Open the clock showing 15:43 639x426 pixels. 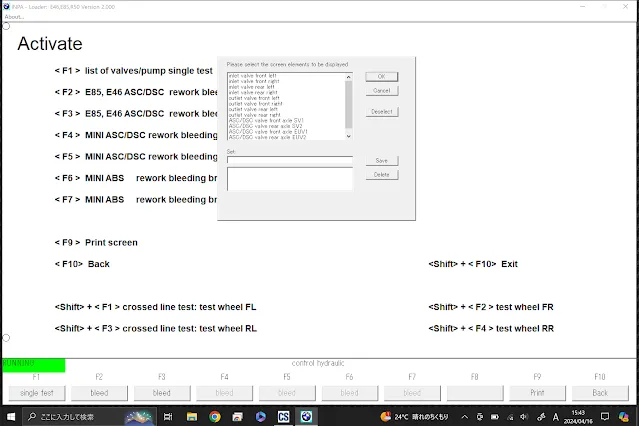point(578,417)
